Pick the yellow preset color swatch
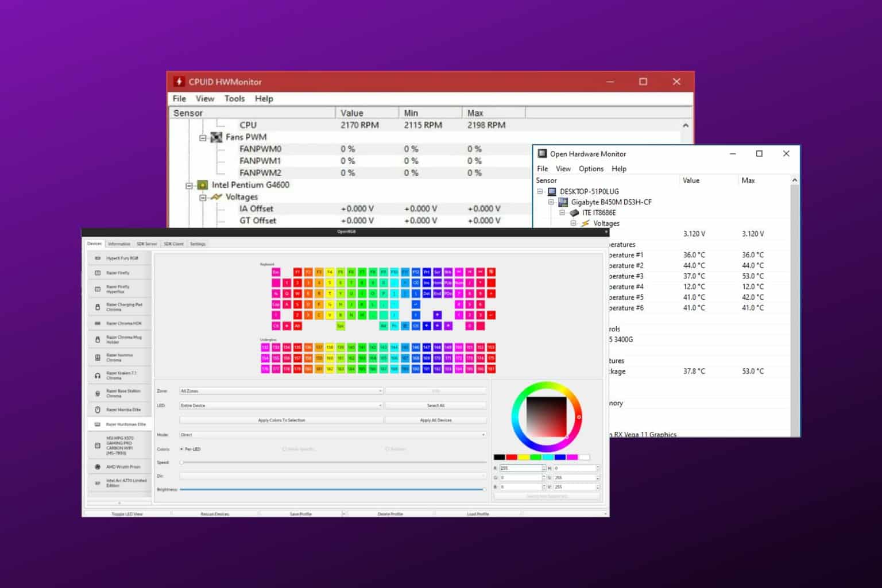The image size is (882, 588). pyautogui.click(x=523, y=457)
